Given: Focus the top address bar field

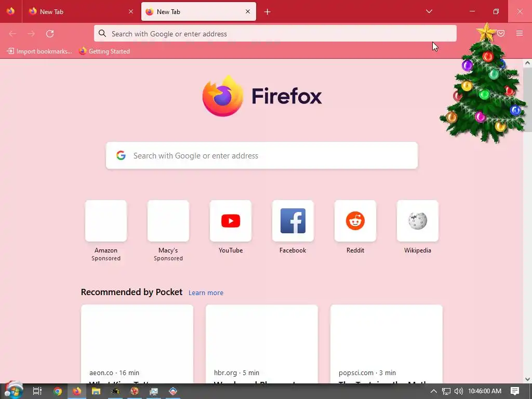Looking at the screenshot, I should pos(275,34).
